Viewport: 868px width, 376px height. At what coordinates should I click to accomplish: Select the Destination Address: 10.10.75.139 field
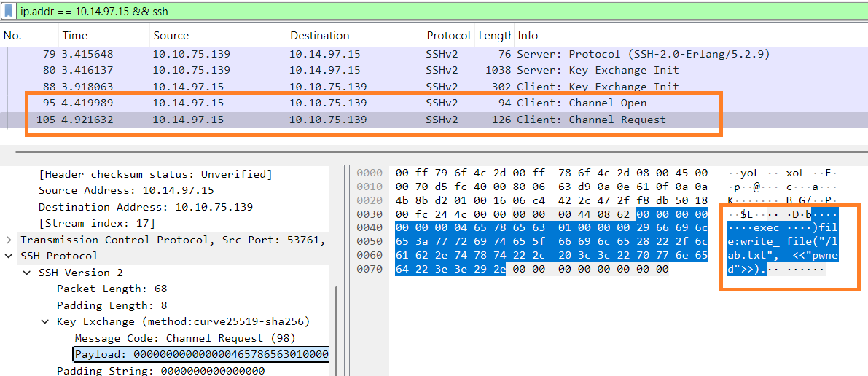[x=146, y=207]
